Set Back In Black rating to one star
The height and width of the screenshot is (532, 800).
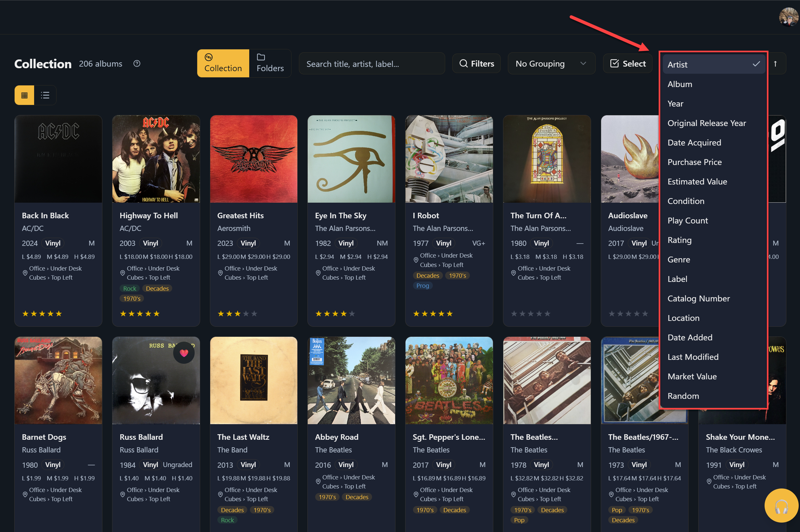25,314
